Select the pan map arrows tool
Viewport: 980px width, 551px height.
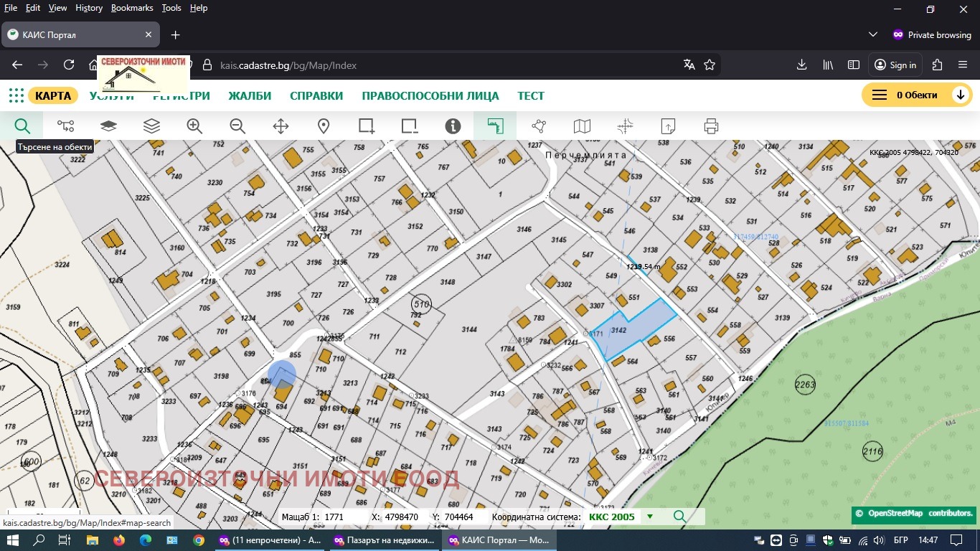(281, 126)
